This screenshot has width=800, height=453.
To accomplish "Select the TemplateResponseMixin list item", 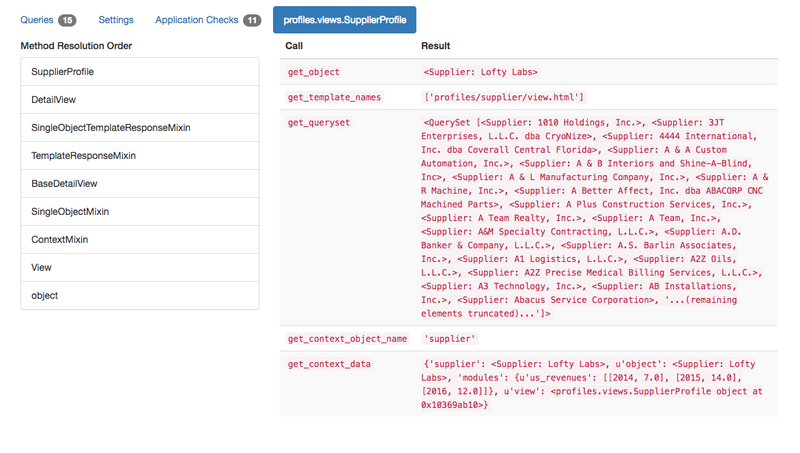I will pyautogui.click(x=139, y=156).
